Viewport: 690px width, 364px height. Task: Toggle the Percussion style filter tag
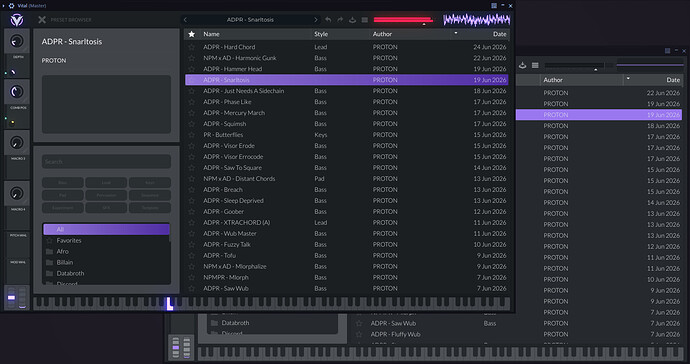[x=106, y=195]
